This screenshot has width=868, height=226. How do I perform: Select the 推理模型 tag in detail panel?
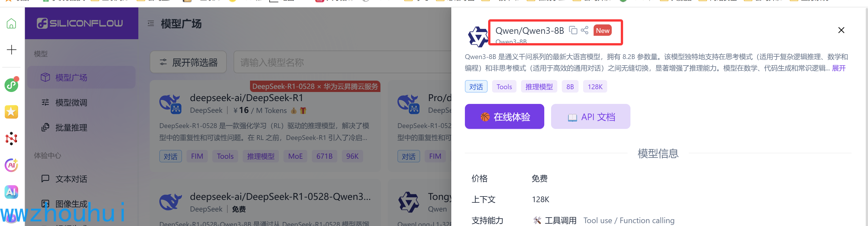point(539,87)
